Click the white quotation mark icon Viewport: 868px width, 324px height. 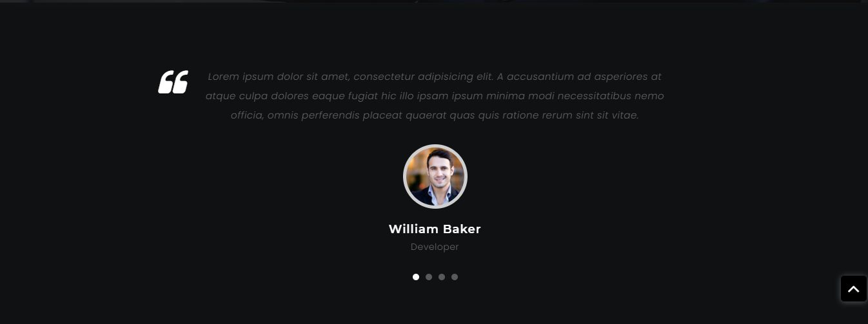point(173,82)
